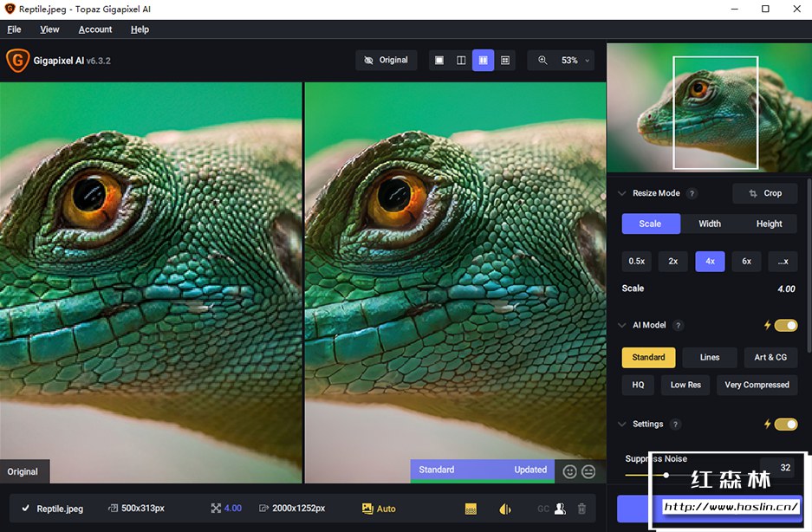Select the Very Compressed AI model
812x532 pixels.
757,385
